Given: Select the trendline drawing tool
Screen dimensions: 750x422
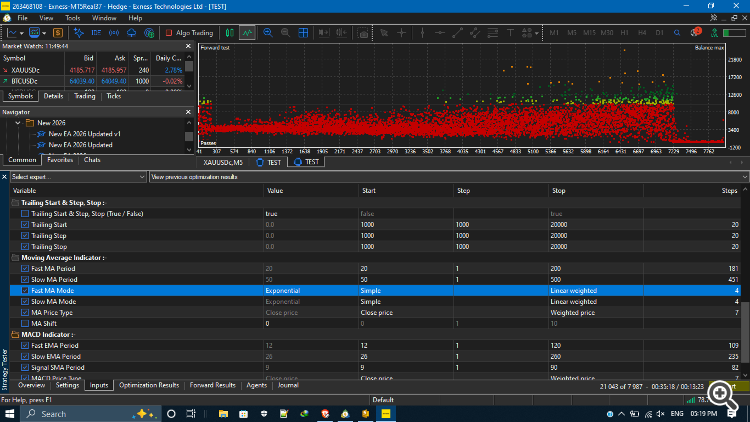Looking at the screenshot, I should point(458,33).
